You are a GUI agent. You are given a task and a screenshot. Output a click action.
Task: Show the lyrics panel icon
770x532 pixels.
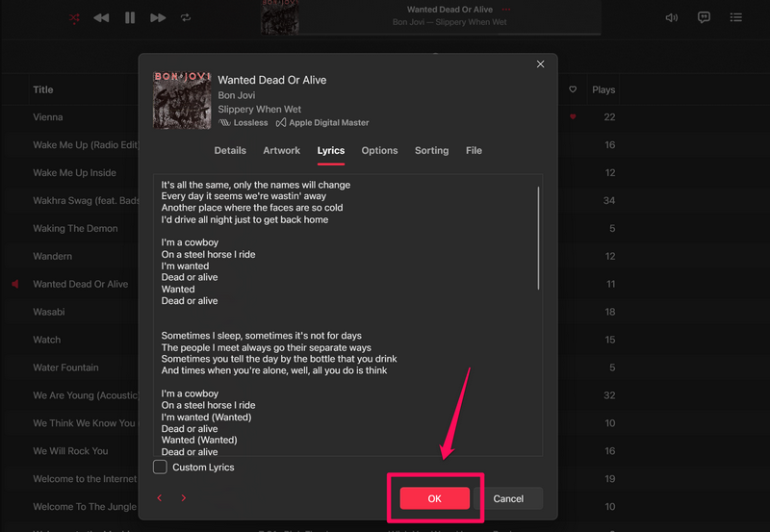(x=704, y=17)
